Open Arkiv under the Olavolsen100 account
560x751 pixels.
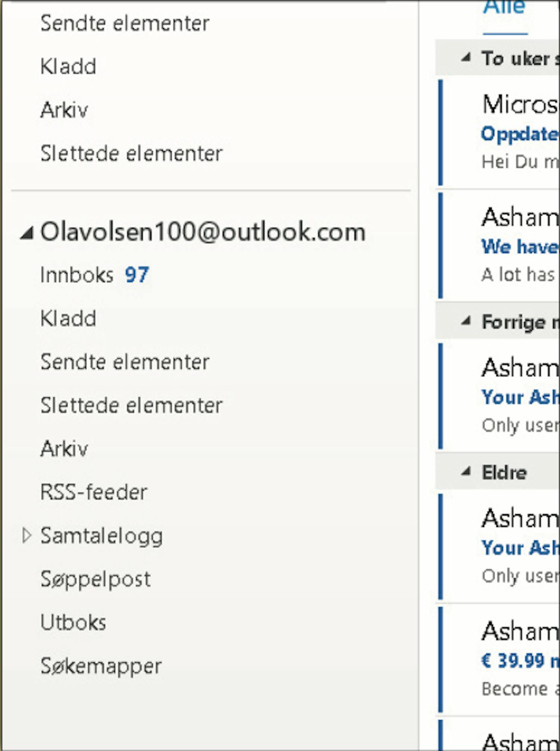(64, 449)
